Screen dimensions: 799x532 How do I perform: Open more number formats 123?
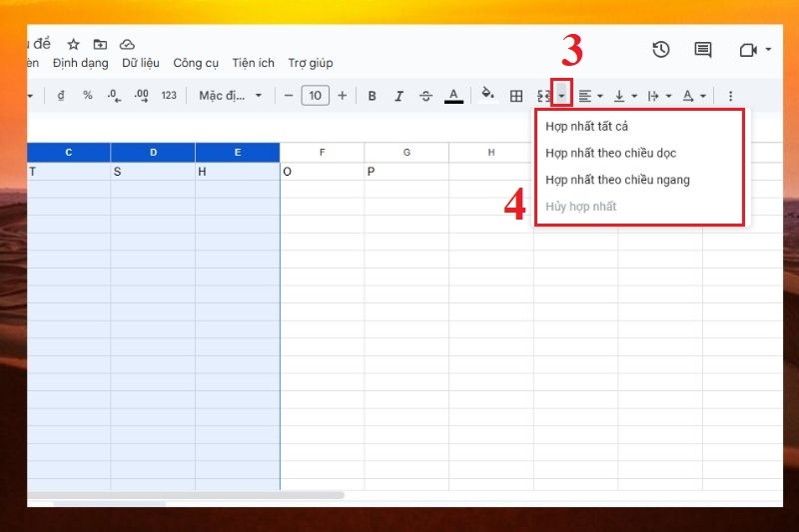169,95
